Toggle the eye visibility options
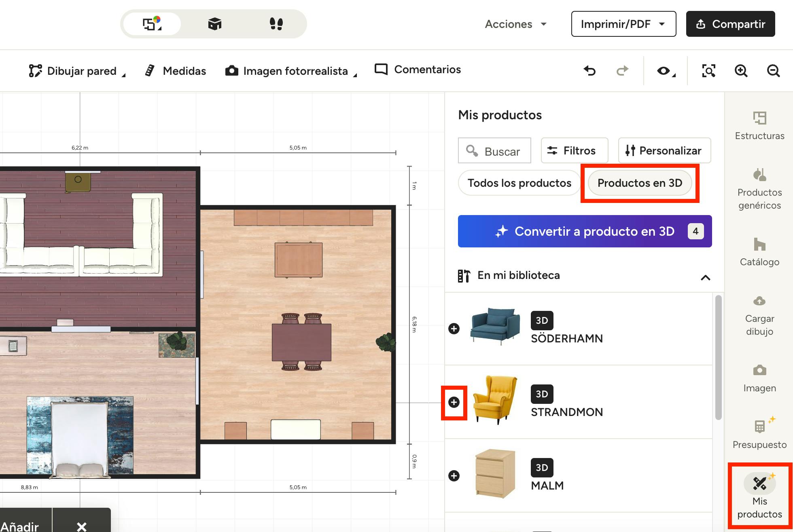Screen dimensions: 793x532 pyautogui.click(x=665, y=71)
